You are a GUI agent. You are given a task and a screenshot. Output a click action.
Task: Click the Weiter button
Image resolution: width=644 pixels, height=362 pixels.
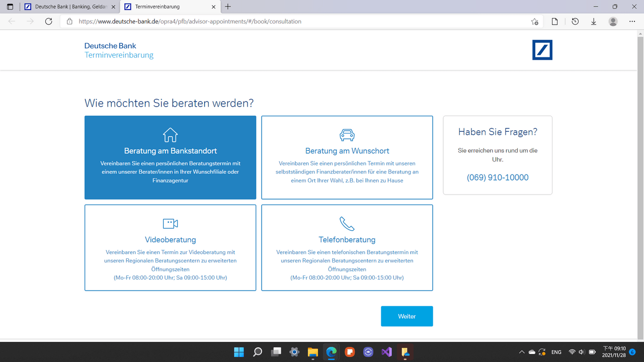(407, 316)
